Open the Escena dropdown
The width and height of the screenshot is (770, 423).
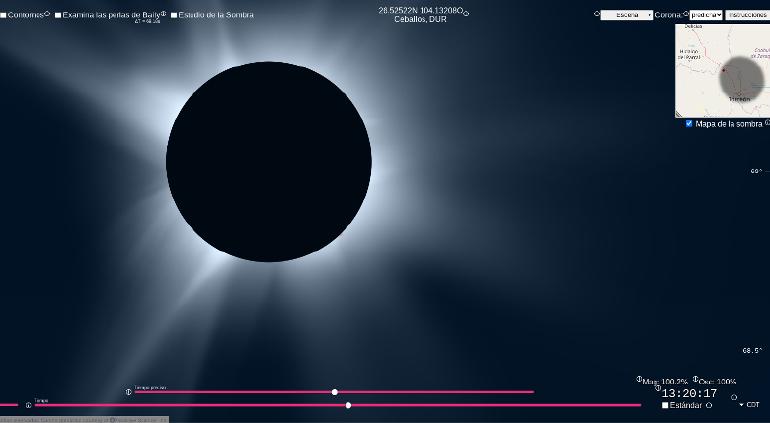626,15
